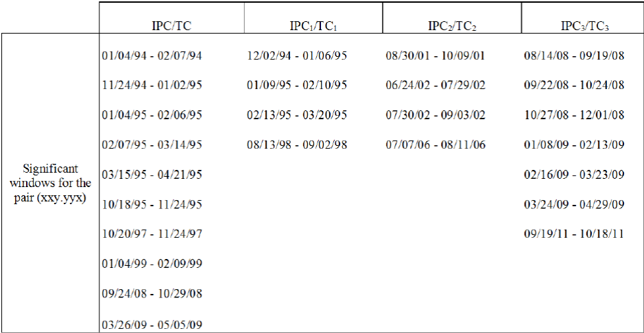The height and width of the screenshot is (333, 644).
Task: Select the IPC1/TC1 column header
Action: tap(313, 27)
